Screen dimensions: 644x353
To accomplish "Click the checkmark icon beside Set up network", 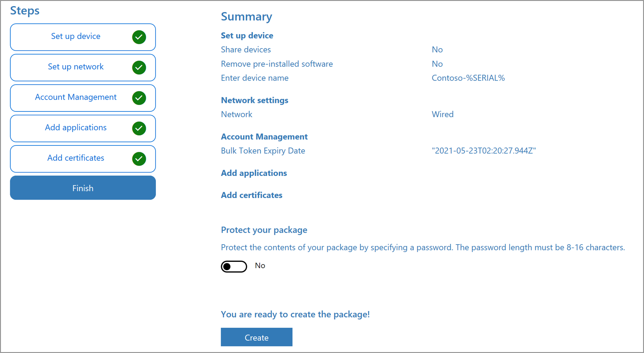I will [x=139, y=68].
